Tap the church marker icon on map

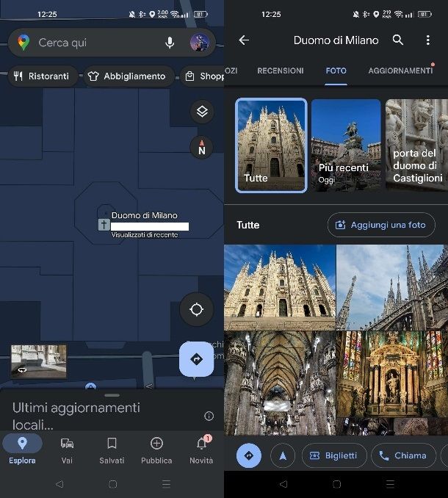tap(104, 225)
